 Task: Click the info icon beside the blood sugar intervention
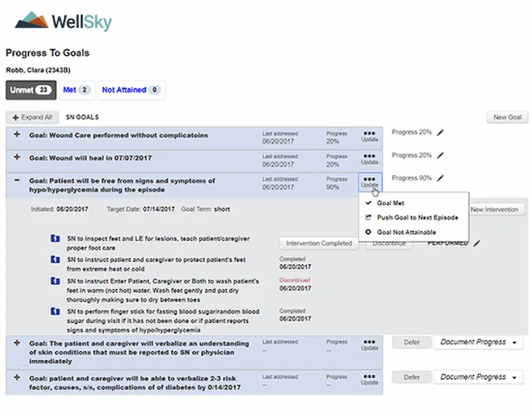55,311
